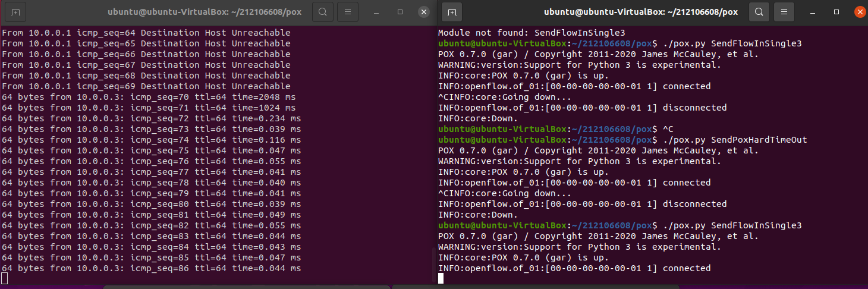868x289 pixels.
Task: Click the icmp_seq=74 time=0.116 ms line
Action: tap(151, 140)
